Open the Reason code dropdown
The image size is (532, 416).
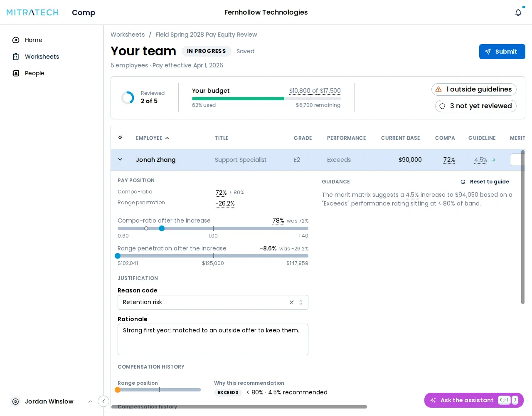pyautogui.click(x=213, y=302)
